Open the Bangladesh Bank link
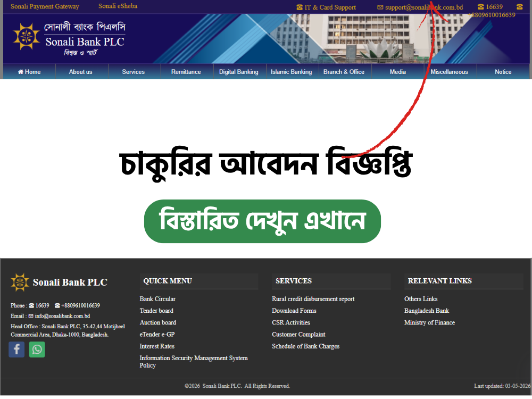Screen dimensions: 532x399 click(427, 311)
